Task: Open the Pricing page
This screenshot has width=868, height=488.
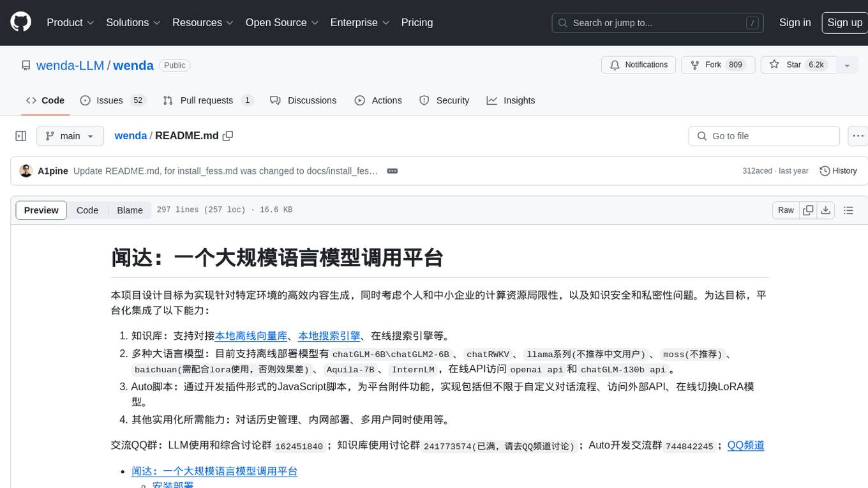Action: [417, 22]
